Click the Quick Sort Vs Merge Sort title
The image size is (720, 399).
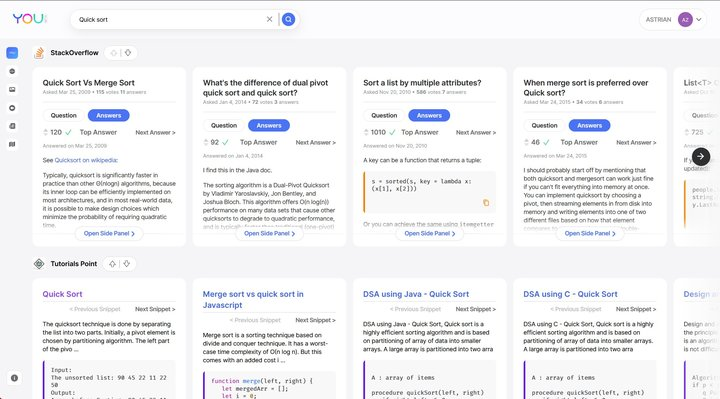(89, 83)
